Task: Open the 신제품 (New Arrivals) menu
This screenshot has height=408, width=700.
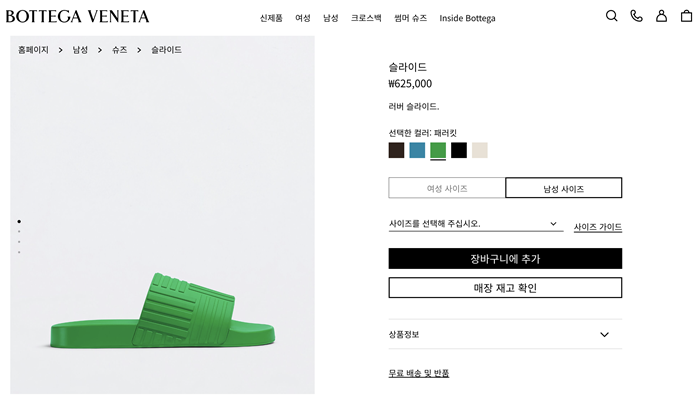Action: pos(271,18)
